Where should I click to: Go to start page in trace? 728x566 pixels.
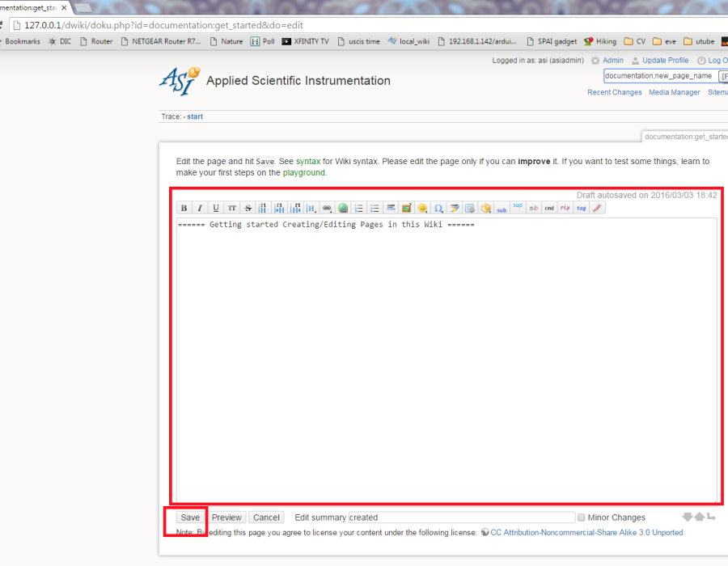point(195,116)
